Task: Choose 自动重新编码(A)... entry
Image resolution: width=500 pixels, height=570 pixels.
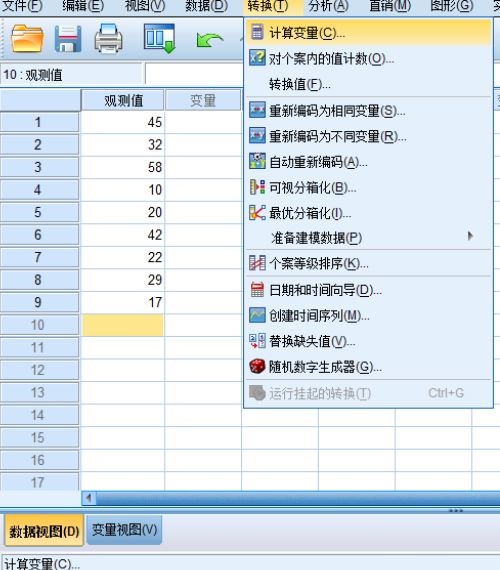Action: pyautogui.click(x=369, y=162)
